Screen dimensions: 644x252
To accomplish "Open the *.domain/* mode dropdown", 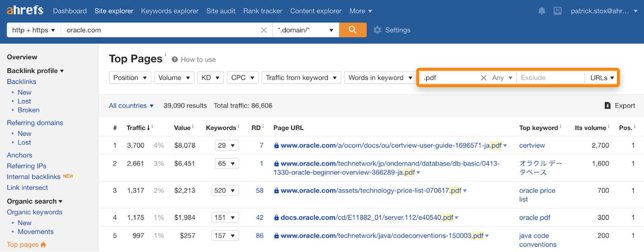I will click(305, 30).
